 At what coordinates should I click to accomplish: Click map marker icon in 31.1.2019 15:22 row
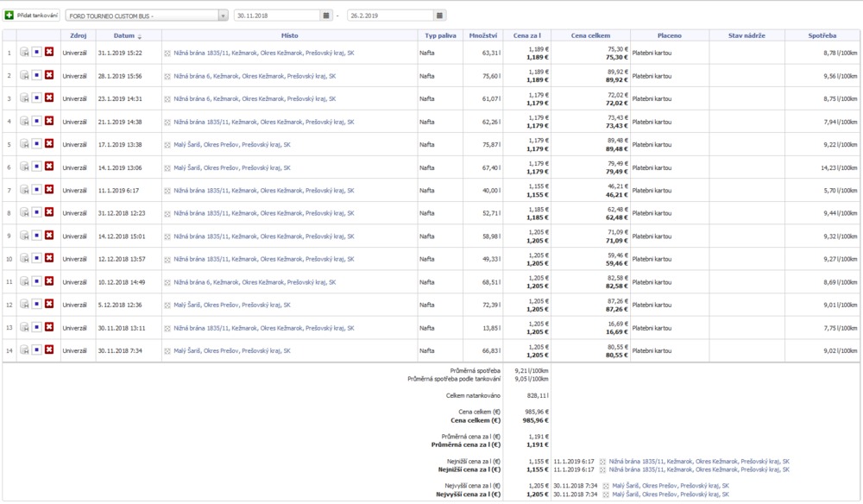[167, 54]
